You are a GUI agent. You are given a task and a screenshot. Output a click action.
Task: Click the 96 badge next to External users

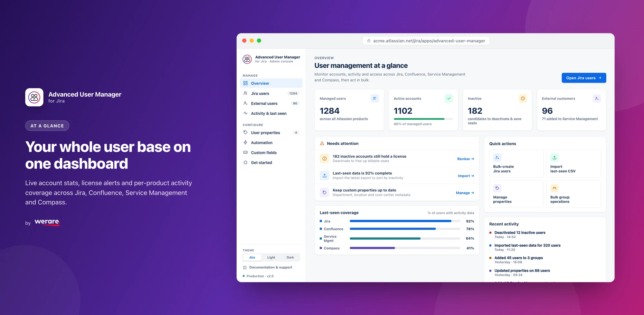coord(295,103)
